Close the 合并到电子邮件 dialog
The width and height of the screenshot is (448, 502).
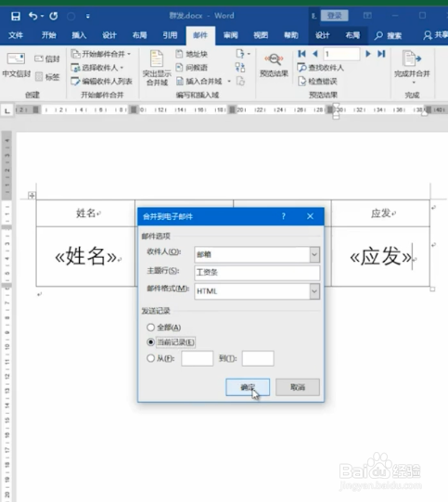[310, 216]
